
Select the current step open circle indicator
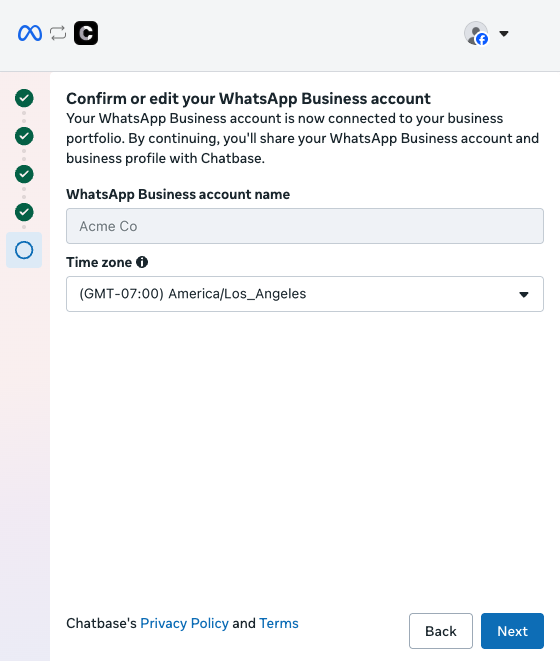click(x=24, y=250)
